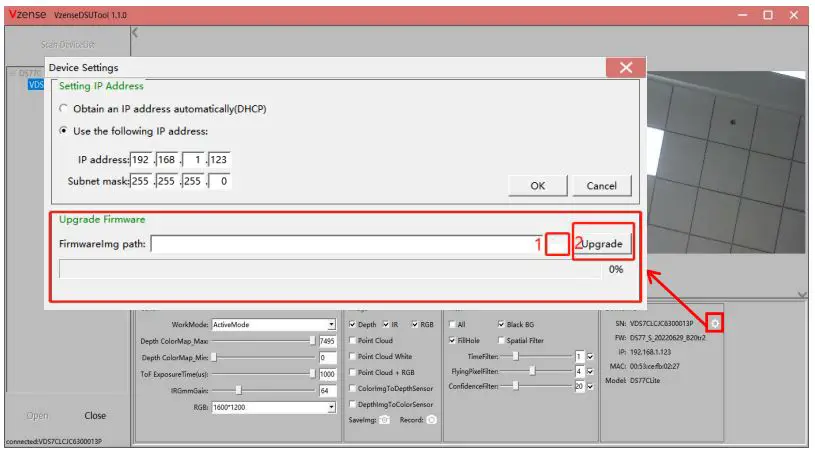Toggle the FlyingPixelFilter enable checkbox
Image resolution: width=815 pixels, height=454 pixels.
590,372
